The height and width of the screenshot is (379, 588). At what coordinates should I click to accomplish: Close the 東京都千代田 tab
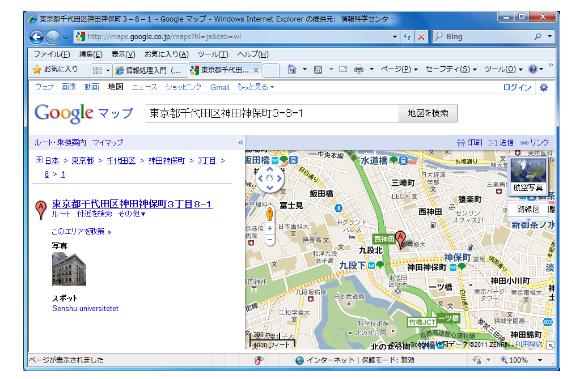[x=256, y=70]
